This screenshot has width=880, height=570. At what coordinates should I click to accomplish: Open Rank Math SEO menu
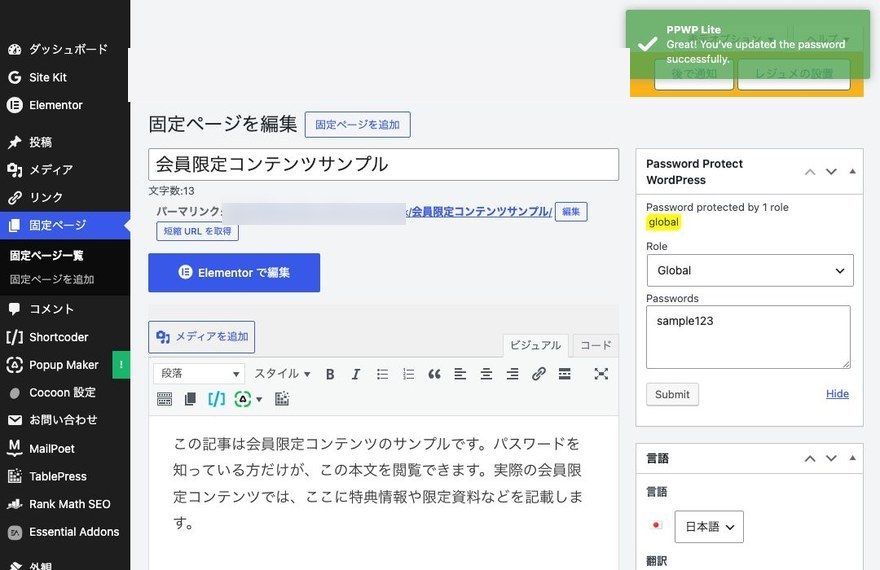pyautogui.click(x=65, y=504)
